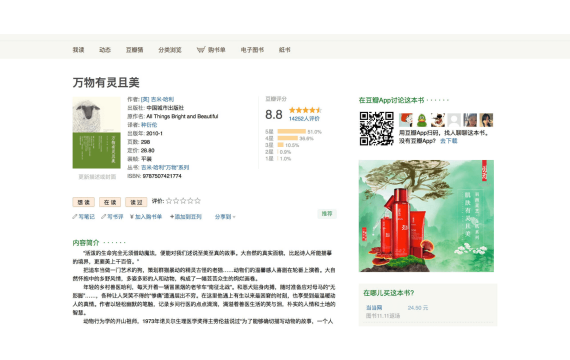Expand the 分享到 dropdown

tap(225, 217)
